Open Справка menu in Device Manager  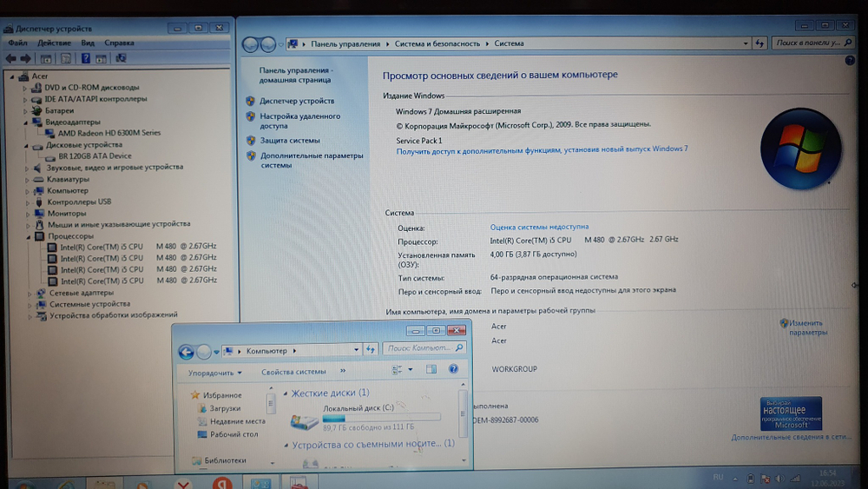[119, 43]
